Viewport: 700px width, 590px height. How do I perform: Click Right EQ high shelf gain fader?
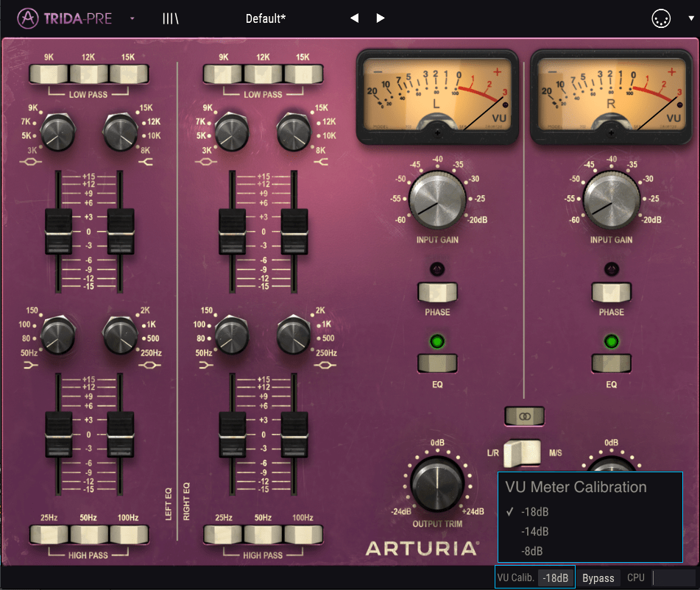294,231
